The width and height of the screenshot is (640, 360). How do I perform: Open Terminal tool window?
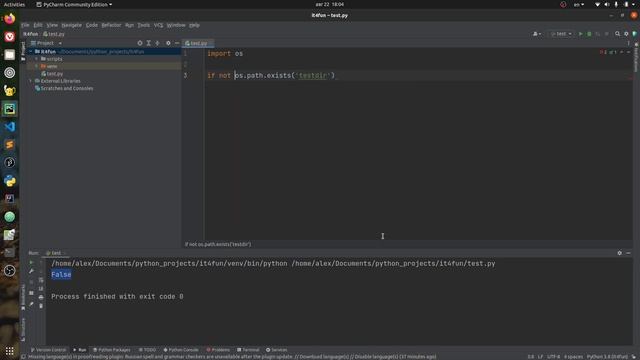pos(248,350)
